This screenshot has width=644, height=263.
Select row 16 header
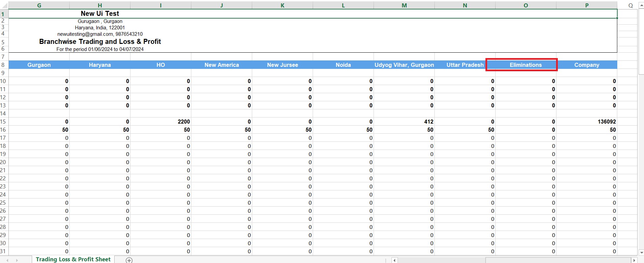[x=3, y=130]
